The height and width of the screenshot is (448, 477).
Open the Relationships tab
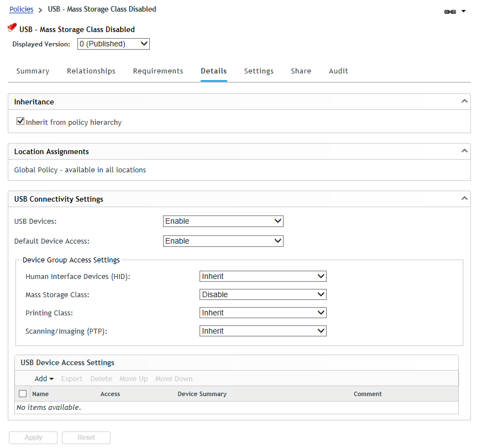click(91, 71)
